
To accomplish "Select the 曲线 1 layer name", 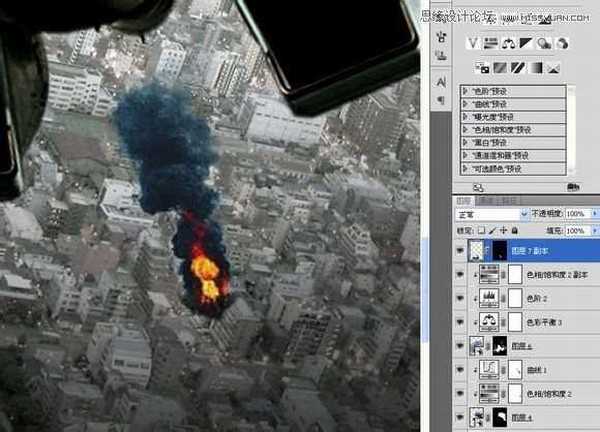I will tap(536, 370).
